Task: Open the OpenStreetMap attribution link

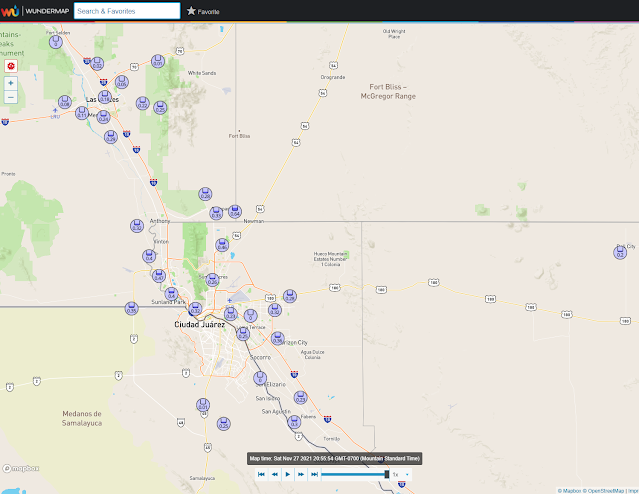Action: pyautogui.click(x=603, y=491)
